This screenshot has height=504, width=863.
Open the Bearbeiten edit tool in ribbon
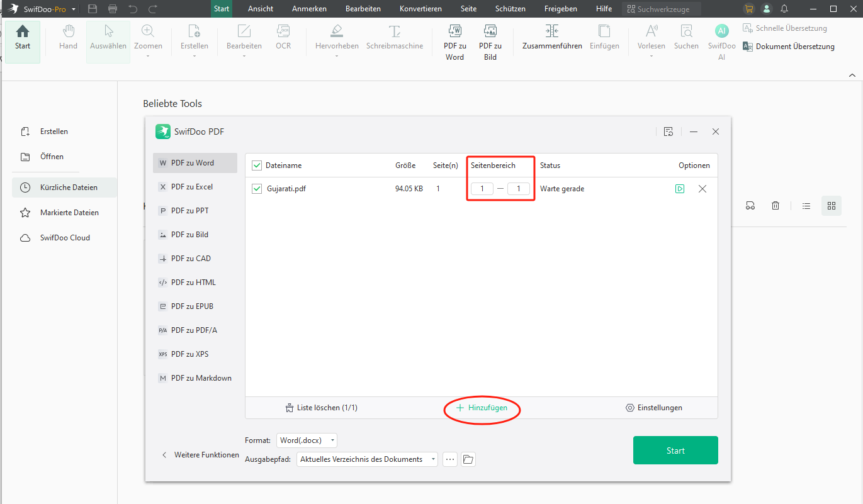(244, 40)
